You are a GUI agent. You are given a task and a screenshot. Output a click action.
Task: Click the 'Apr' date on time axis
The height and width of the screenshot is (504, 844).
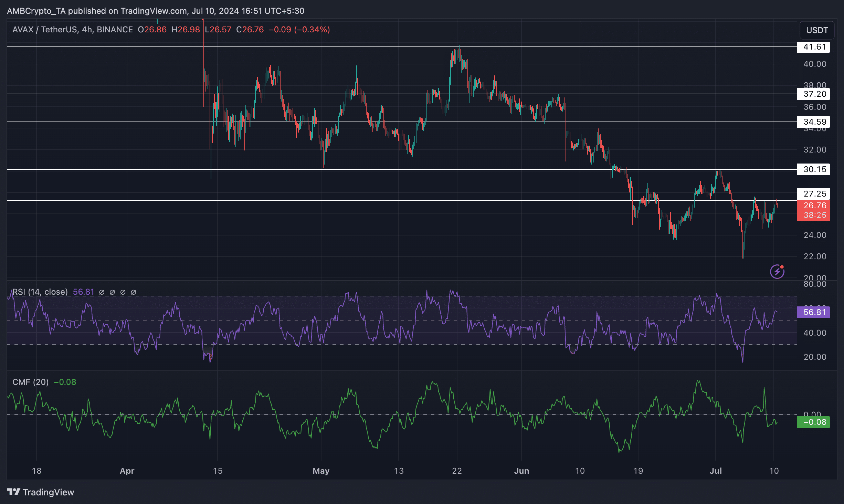pyautogui.click(x=127, y=471)
